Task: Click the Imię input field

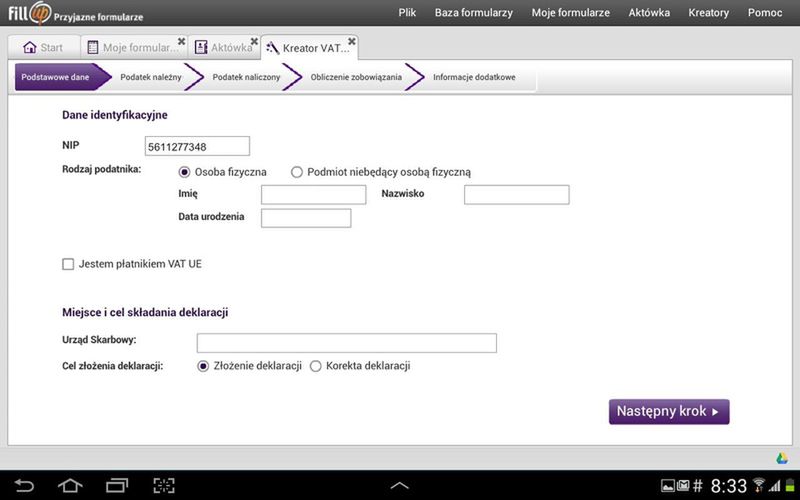Action: pyautogui.click(x=313, y=195)
